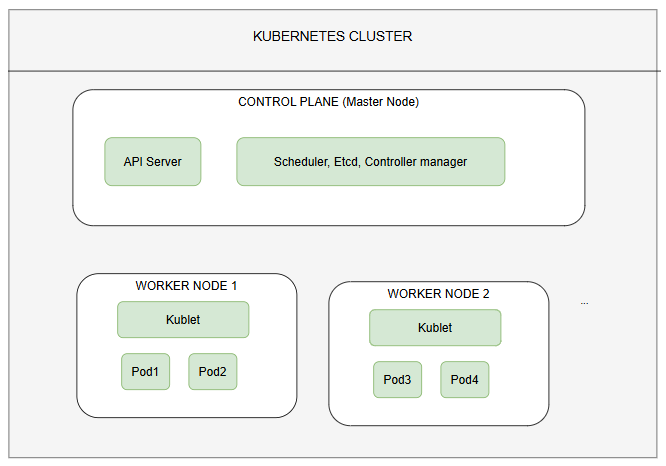Select the Pod2 box
666x466 pixels.
213,372
